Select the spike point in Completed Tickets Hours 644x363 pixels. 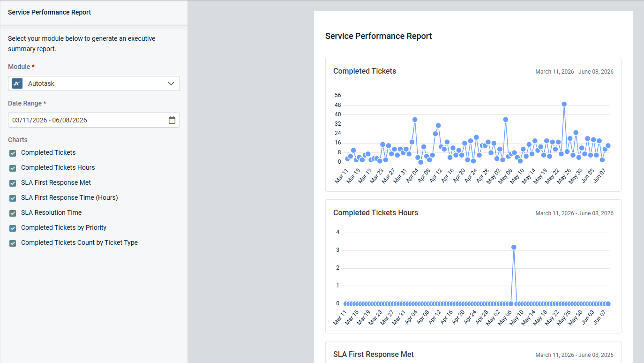[514, 247]
